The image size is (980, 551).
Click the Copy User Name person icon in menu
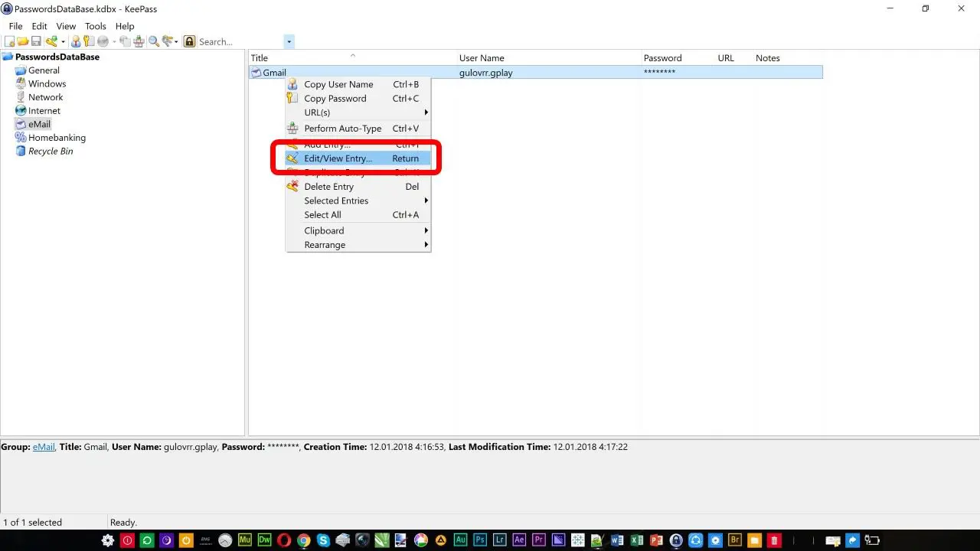coord(292,84)
